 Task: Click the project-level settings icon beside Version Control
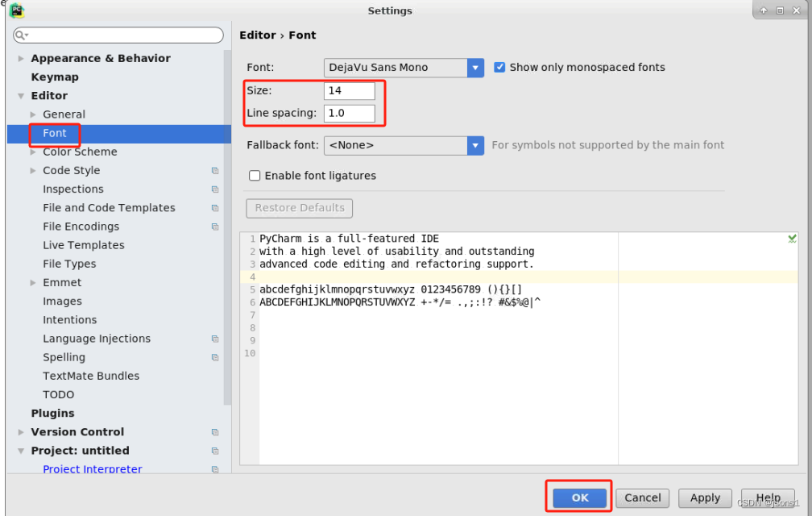(215, 431)
